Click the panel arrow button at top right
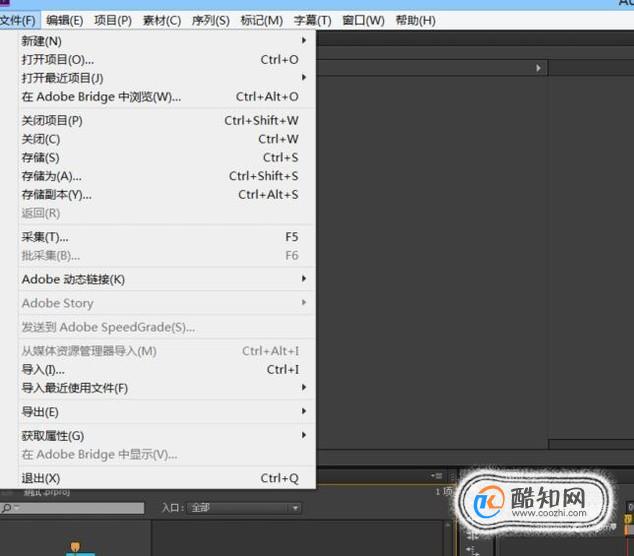The image size is (634, 556). [x=538, y=68]
